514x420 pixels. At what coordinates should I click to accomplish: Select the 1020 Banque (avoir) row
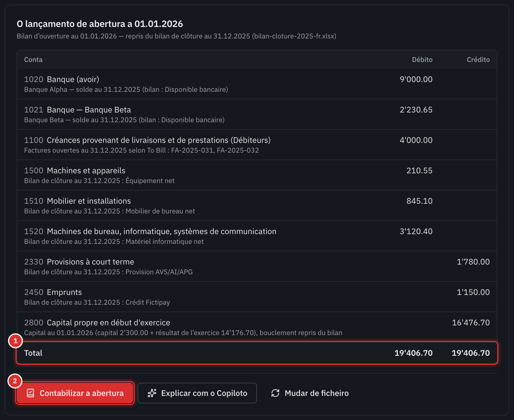coord(257,84)
